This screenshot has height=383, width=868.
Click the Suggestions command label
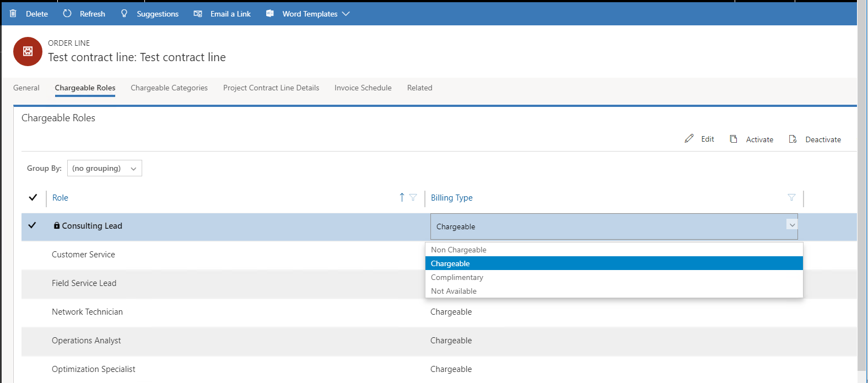coord(158,14)
